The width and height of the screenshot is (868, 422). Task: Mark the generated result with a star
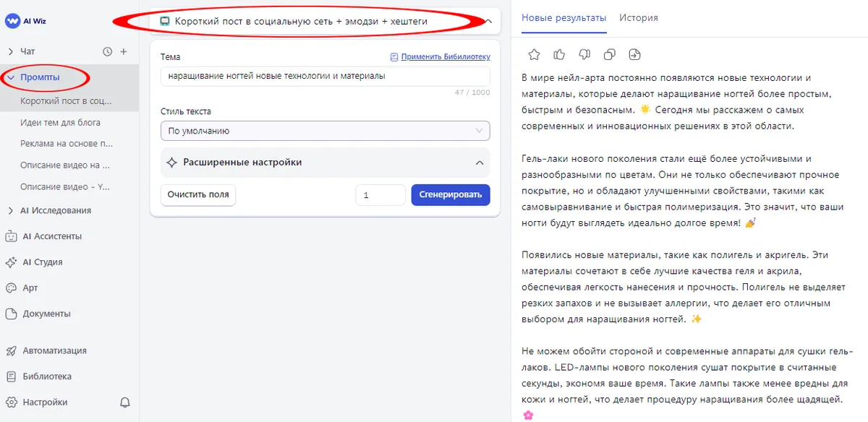(533, 54)
